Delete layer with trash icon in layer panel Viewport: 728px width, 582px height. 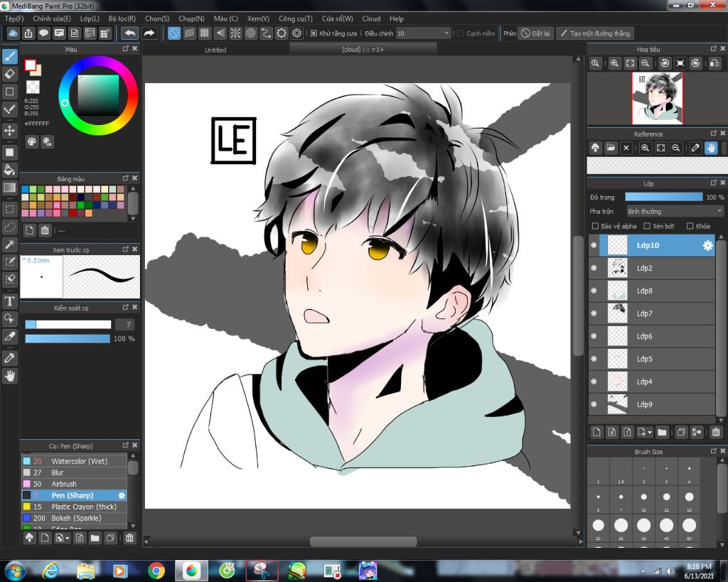(x=716, y=432)
